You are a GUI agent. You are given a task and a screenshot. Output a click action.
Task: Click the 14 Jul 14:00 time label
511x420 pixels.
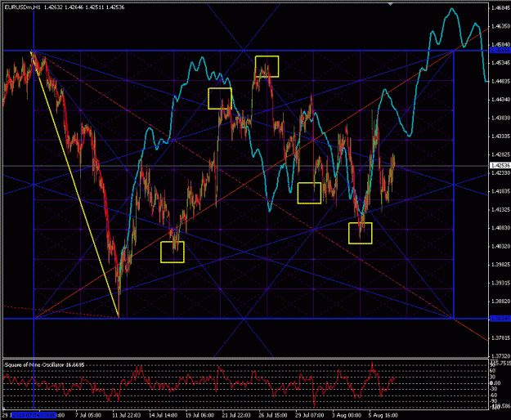164,415
